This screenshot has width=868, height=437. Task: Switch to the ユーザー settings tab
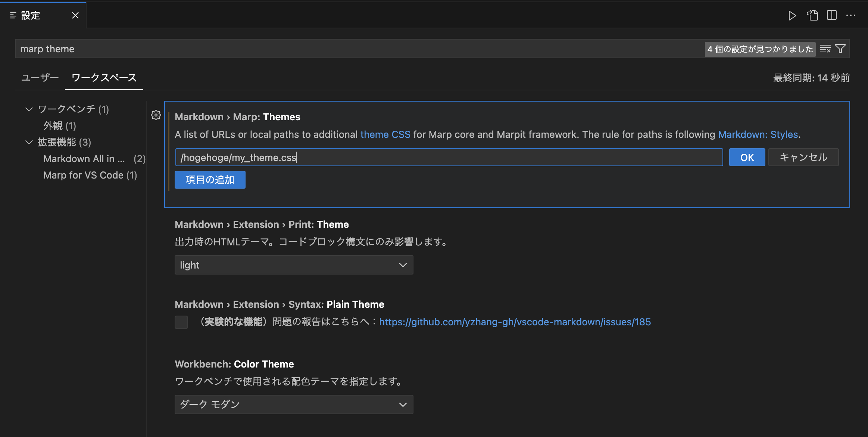pos(40,78)
